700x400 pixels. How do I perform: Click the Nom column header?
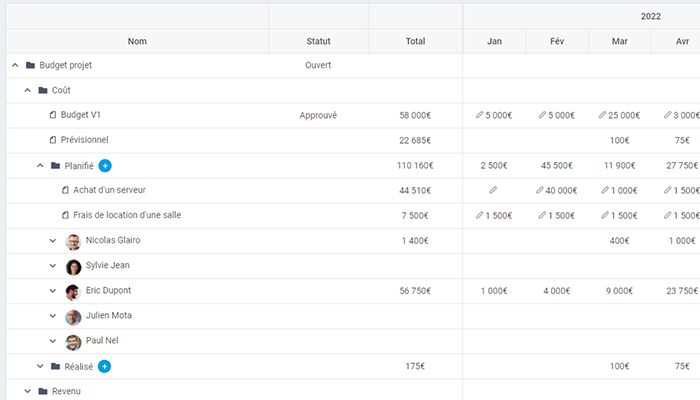(137, 41)
